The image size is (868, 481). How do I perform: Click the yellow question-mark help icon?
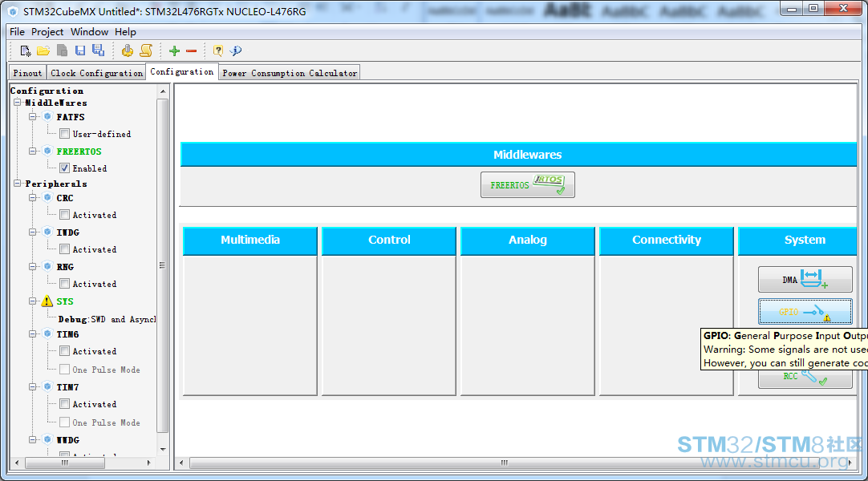218,51
